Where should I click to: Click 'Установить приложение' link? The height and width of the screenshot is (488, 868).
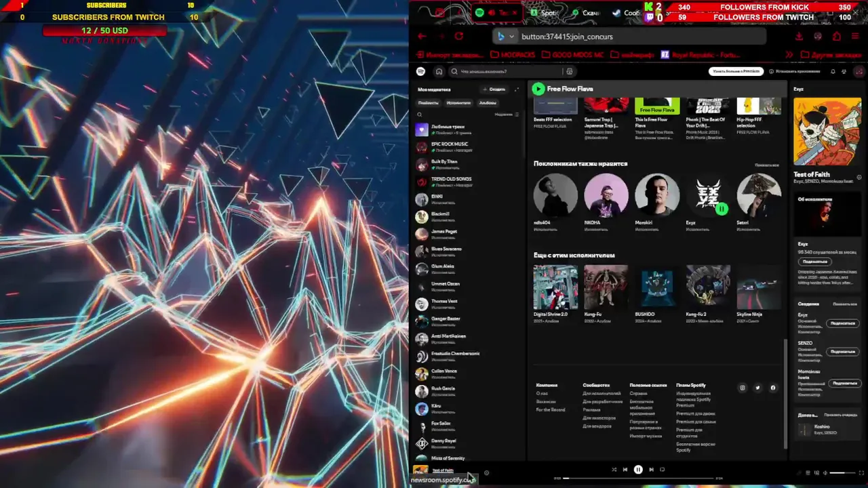tap(794, 71)
